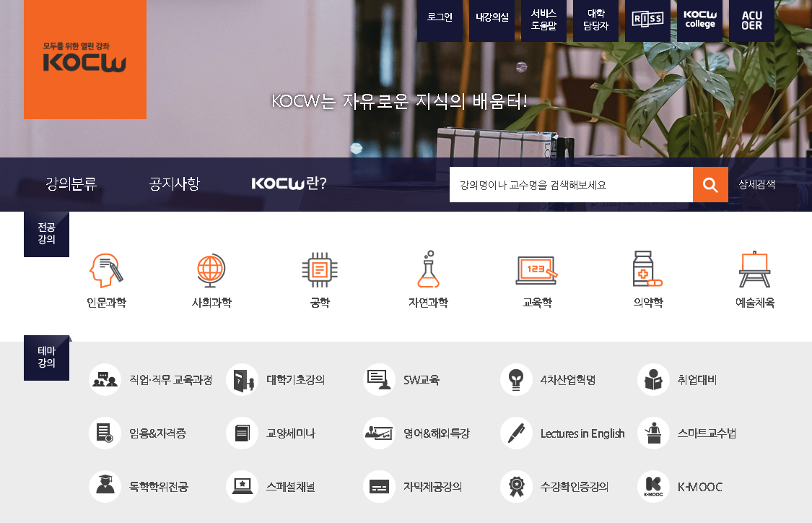Image resolution: width=812 pixels, height=523 pixels.
Task: Focus the lecture search input field
Action: click(x=571, y=184)
